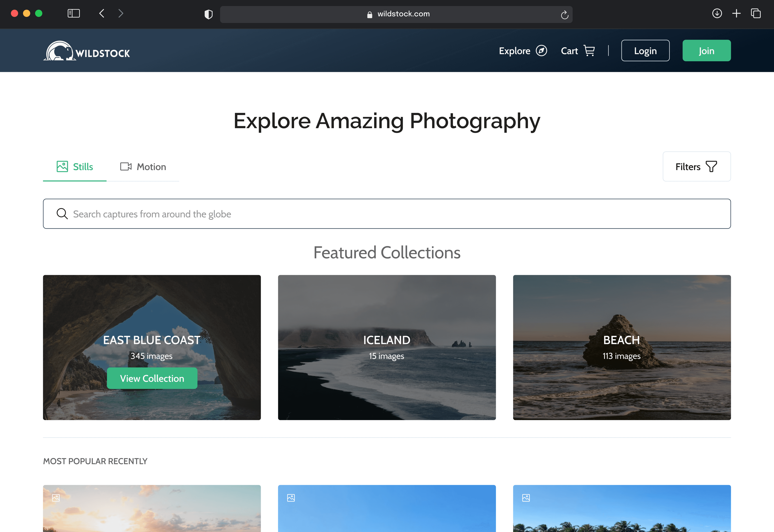Open a new browser tab
The width and height of the screenshot is (774, 532).
736,13
